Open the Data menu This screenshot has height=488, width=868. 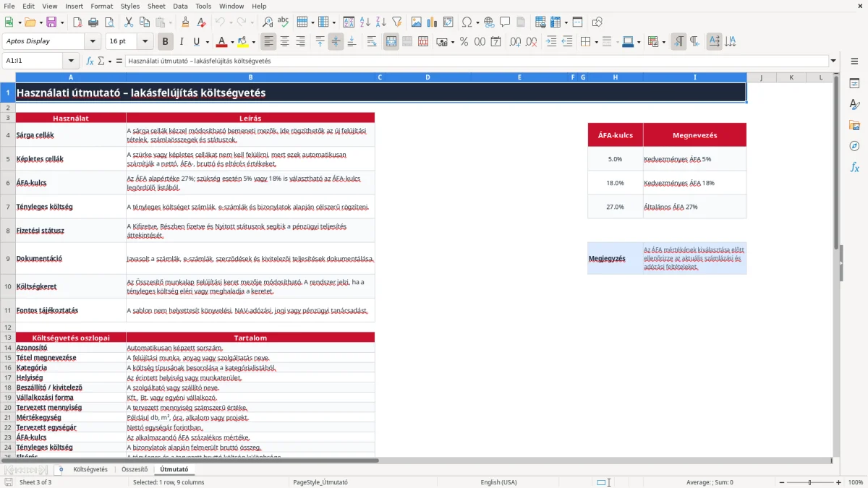click(x=180, y=6)
